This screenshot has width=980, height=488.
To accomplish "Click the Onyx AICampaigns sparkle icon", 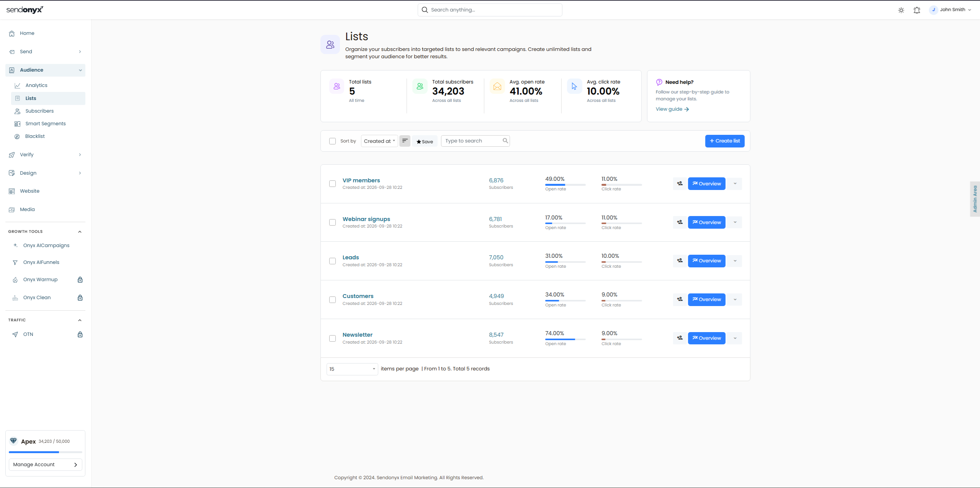I will click(x=15, y=246).
